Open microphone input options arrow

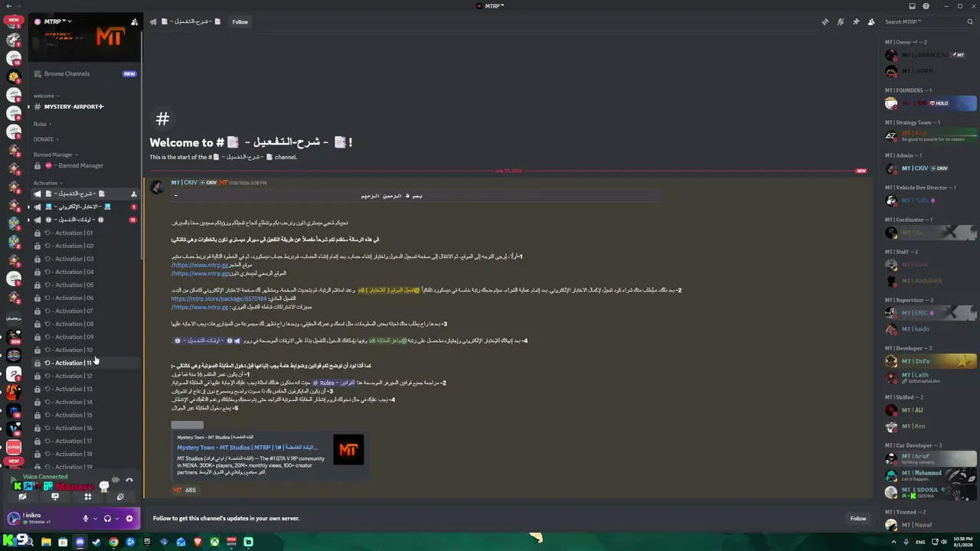(x=95, y=518)
